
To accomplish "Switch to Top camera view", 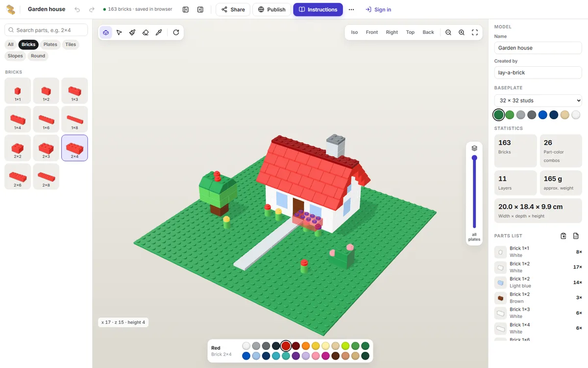I will point(410,32).
